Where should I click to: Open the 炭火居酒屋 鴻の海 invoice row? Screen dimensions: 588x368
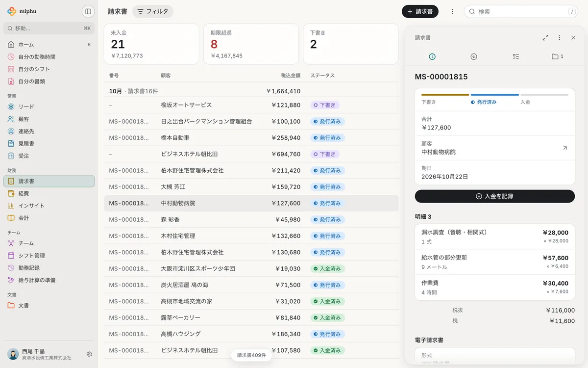[251, 285]
